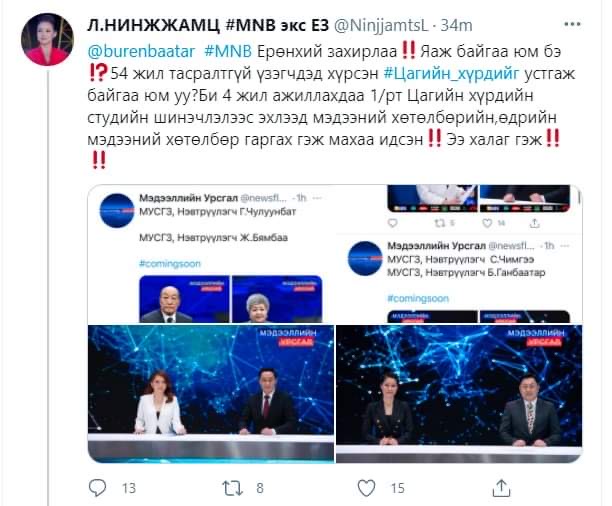Click the reply count 13
Screen dimensions: 612x506
point(129,488)
